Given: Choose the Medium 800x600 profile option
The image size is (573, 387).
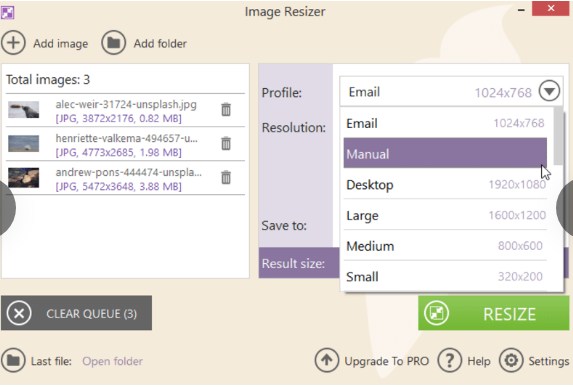Looking at the screenshot, I should point(445,246).
